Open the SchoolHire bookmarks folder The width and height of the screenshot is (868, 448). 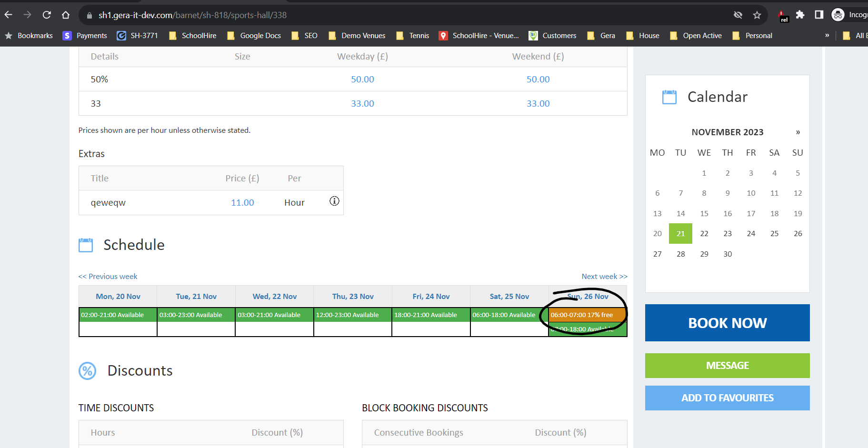193,36
